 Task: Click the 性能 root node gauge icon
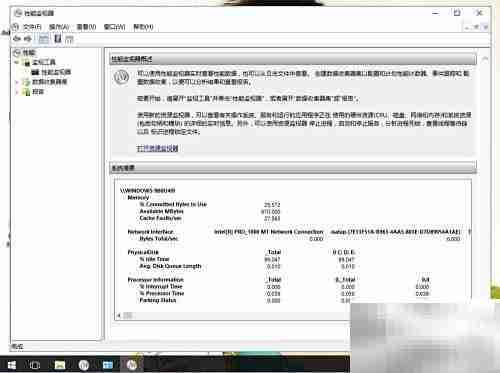(17, 53)
